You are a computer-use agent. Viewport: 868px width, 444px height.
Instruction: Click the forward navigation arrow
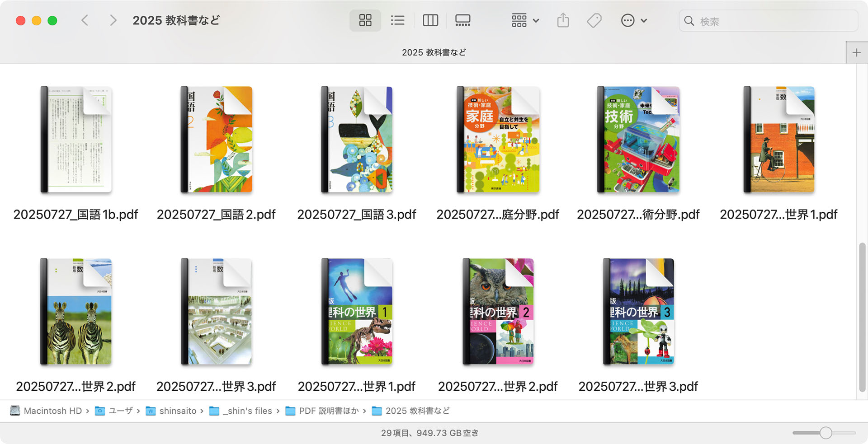pos(113,20)
